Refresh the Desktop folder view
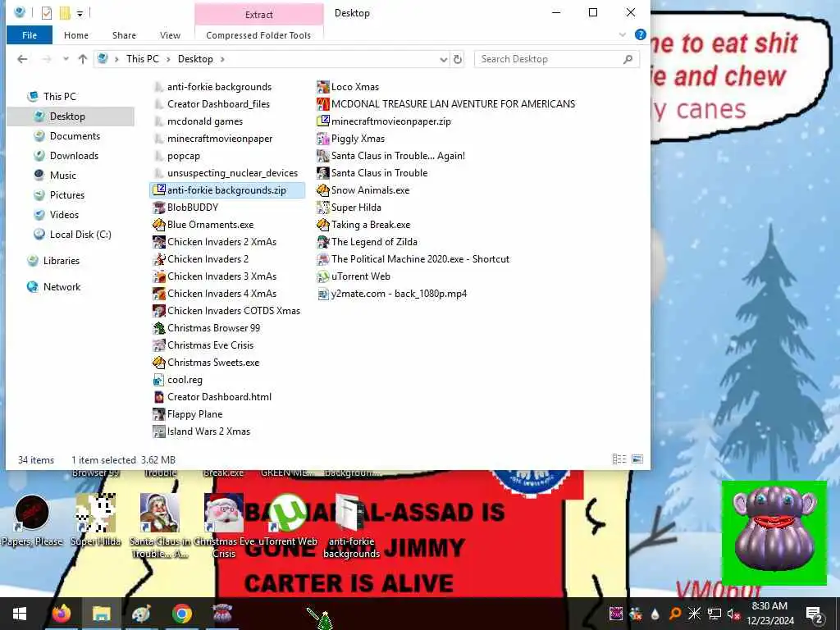The width and height of the screenshot is (840, 630). tap(458, 59)
